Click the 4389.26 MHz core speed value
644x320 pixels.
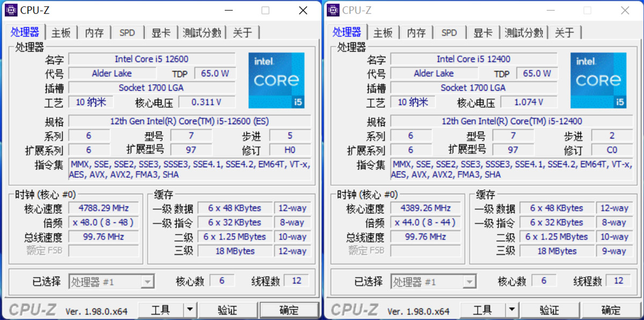[426, 208]
